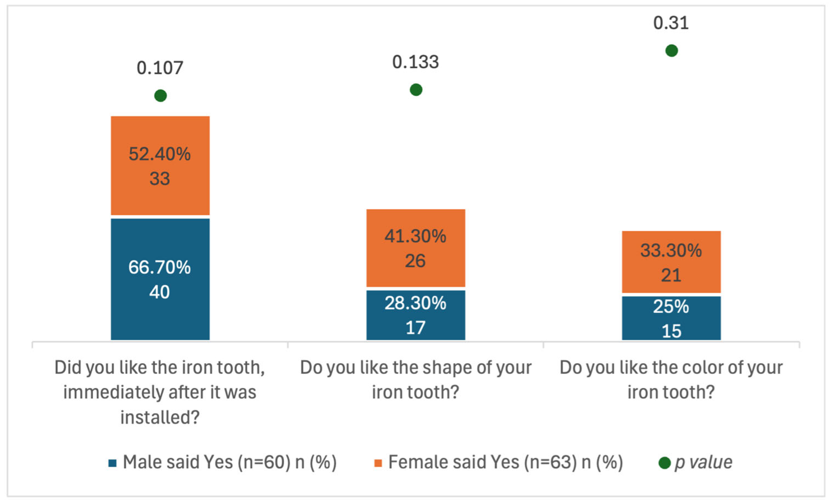This screenshot has height=504, width=832.
Task: Click the blue Male legend square
Action: click(x=113, y=463)
